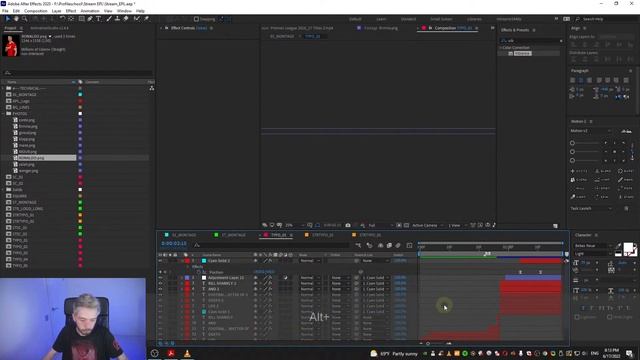Viewport: 640px width, 360px height.
Task: Open the Effect menu
Action: click(71, 11)
